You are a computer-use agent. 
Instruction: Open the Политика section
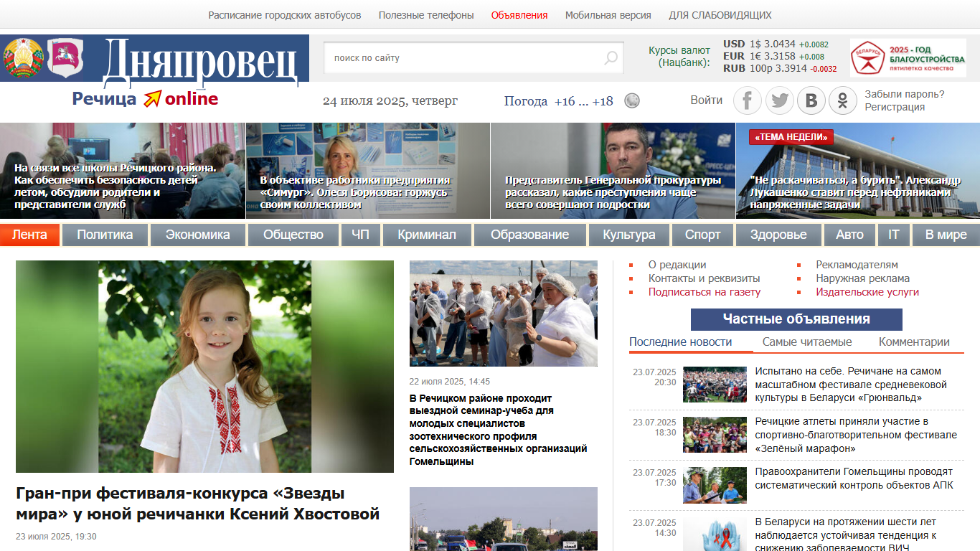[x=105, y=235]
